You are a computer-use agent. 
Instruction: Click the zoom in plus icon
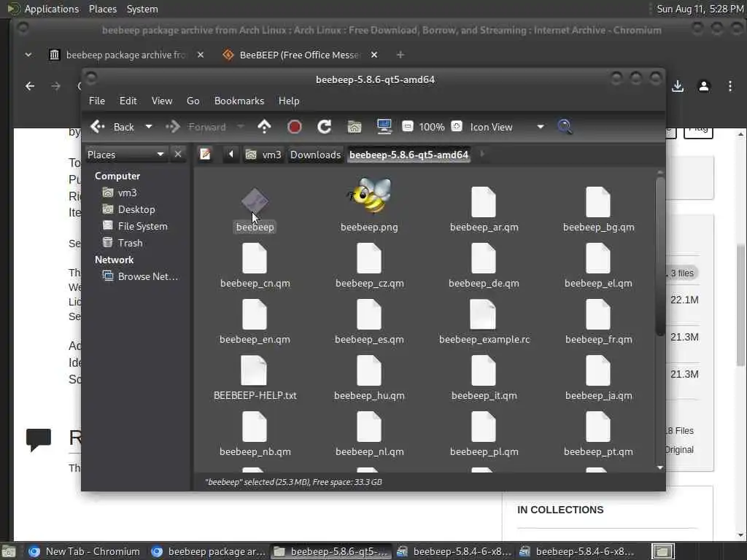pyautogui.click(x=457, y=127)
